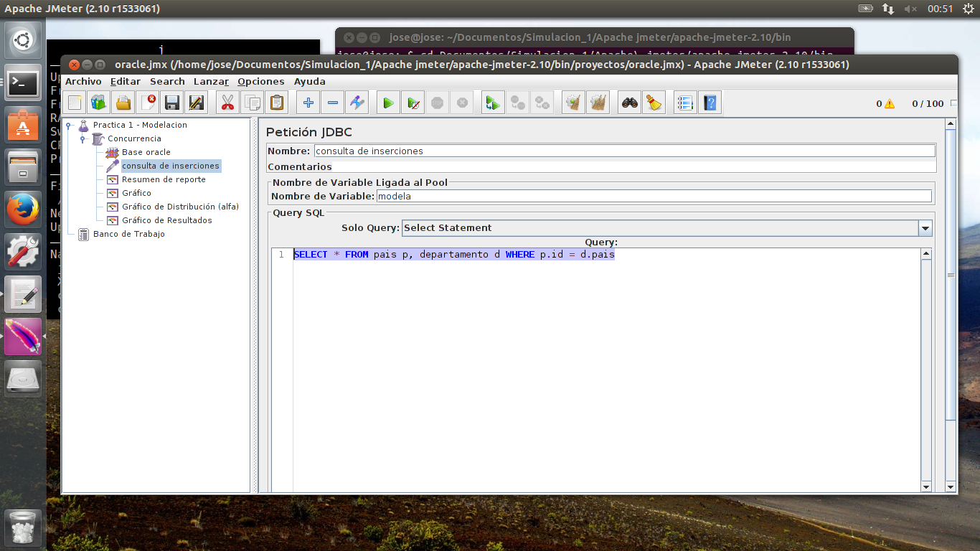Viewport: 980px width, 551px height.
Task: Open the Editar menu
Action: coord(126,82)
